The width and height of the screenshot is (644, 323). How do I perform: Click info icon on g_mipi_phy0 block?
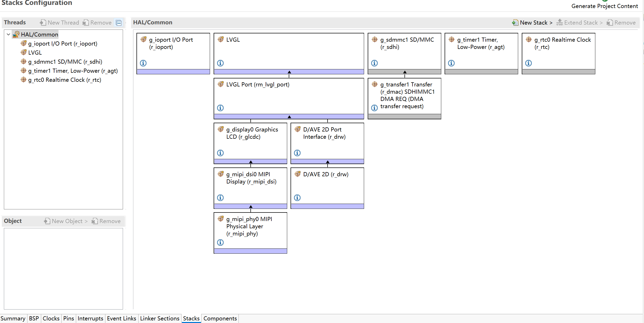(220, 242)
